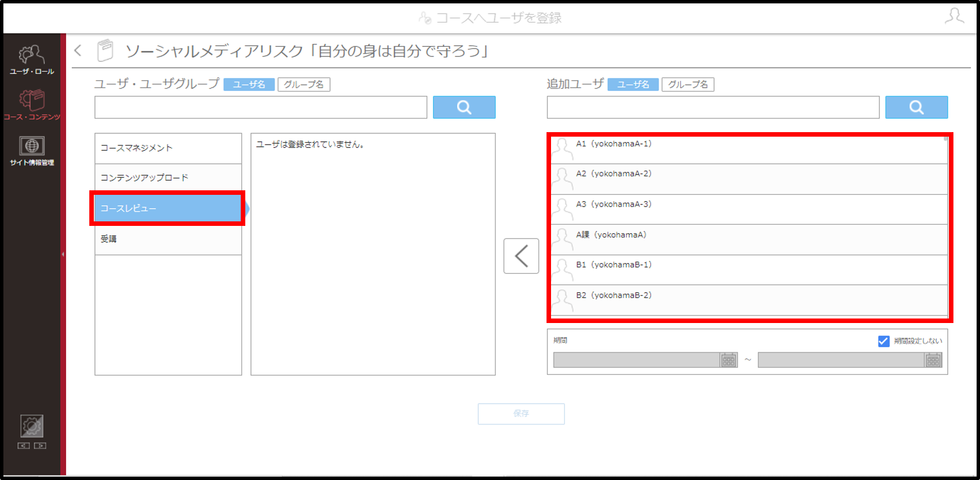This screenshot has width=980, height=480.
Task: Select the コンテンツアップロード role
Action: click(168, 178)
